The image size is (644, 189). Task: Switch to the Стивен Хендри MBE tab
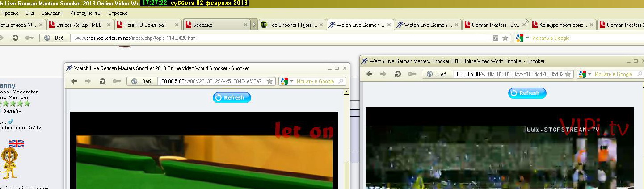click(x=79, y=25)
